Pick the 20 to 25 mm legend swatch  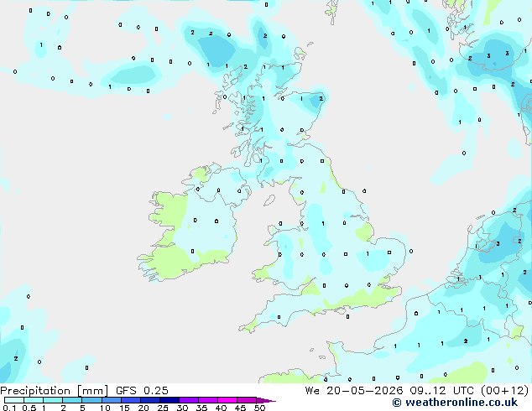pyautogui.click(x=150, y=400)
